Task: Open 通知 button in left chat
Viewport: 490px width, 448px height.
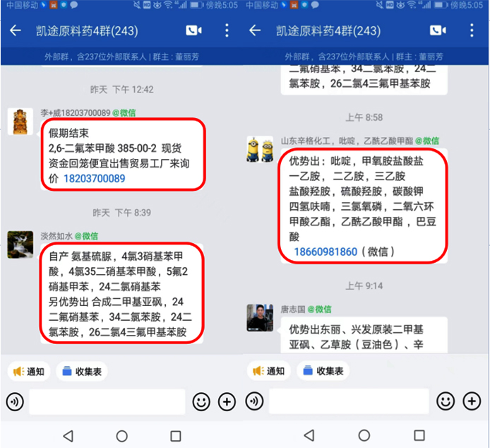Action: coord(29,372)
